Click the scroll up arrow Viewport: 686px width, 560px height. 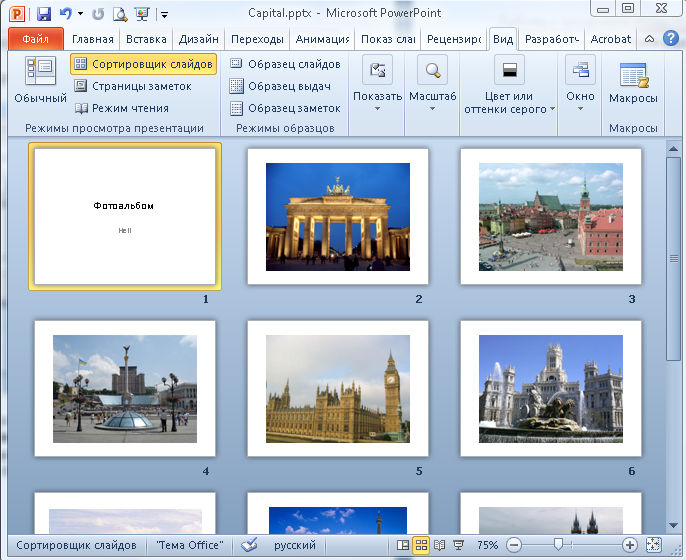[x=673, y=149]
